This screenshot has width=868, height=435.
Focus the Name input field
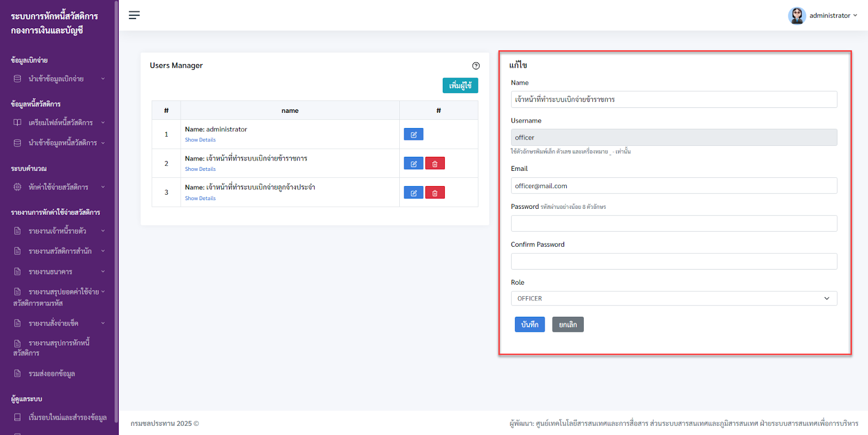(x=674, y=99)
